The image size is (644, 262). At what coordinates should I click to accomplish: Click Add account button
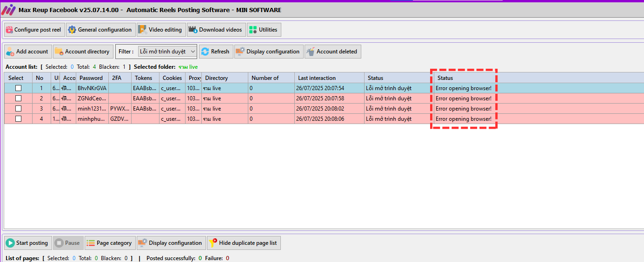pyautogui.click(x=28, y=52)
